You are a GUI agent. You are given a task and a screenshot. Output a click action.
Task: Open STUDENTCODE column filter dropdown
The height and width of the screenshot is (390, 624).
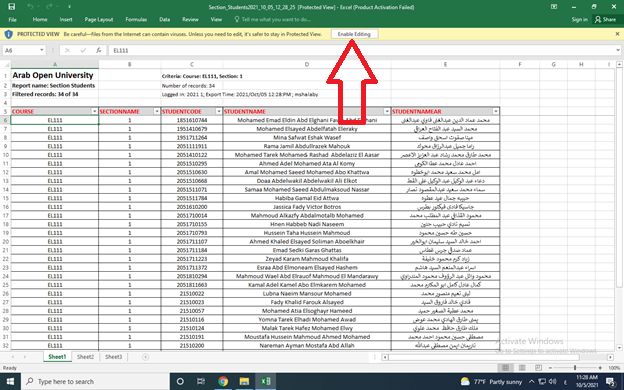218,111
